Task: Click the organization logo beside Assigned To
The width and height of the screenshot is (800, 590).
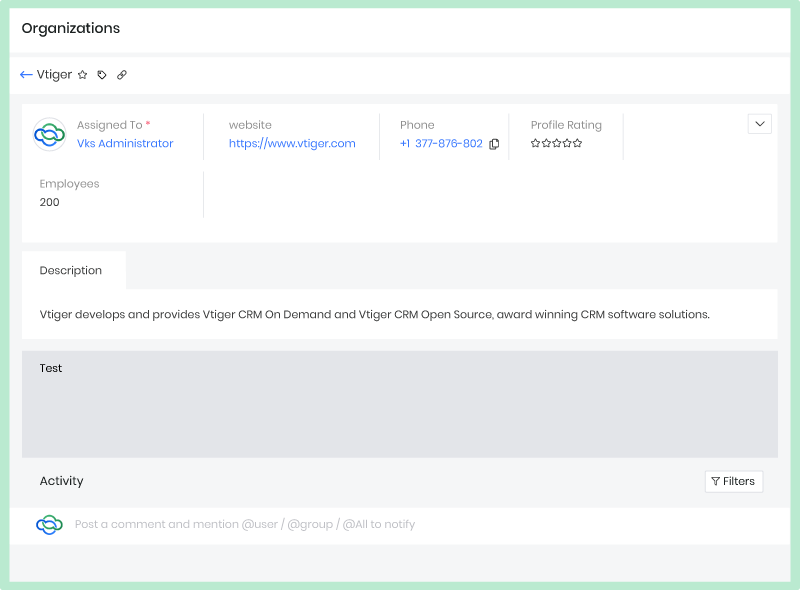Action: pos(49,134)
